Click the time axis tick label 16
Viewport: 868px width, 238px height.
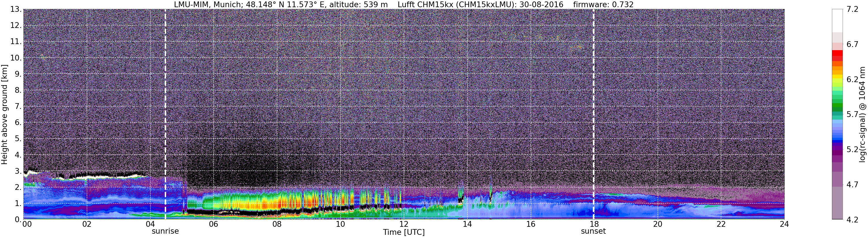click(x=531, y=224)
